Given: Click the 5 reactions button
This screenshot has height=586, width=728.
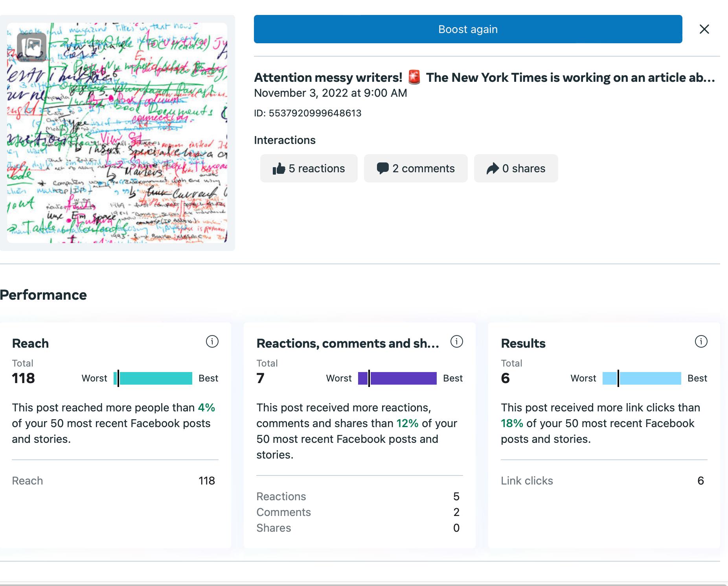Looking at the screenshot, I should [x=309, y=168].
